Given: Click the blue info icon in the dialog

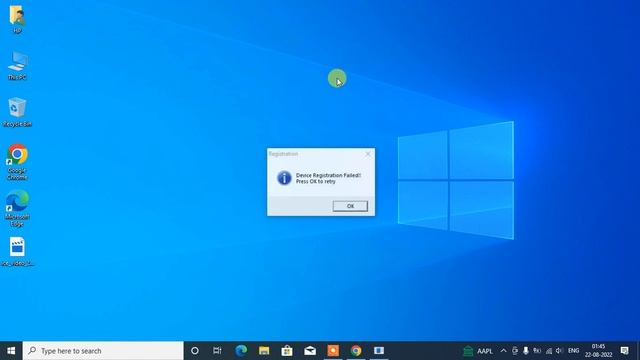Looking at the screenshot, I should click(284, 178).
